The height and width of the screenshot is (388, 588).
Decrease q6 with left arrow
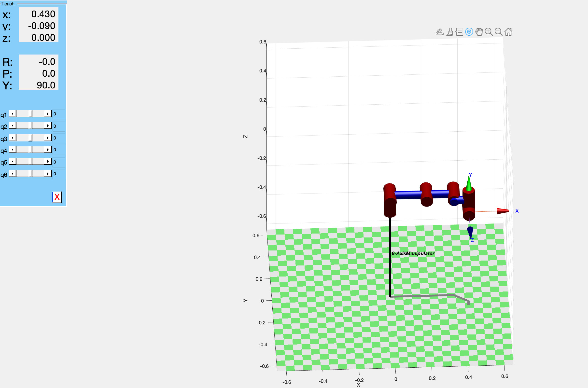click(x=12, y=173)
